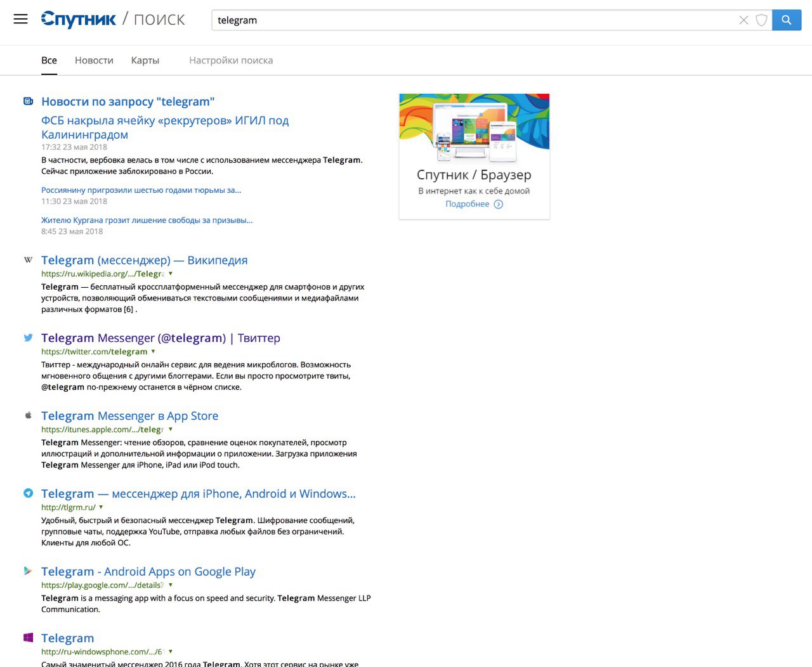Select the Все tab
This screenshot has width=812, height=667.
(49, 60)
